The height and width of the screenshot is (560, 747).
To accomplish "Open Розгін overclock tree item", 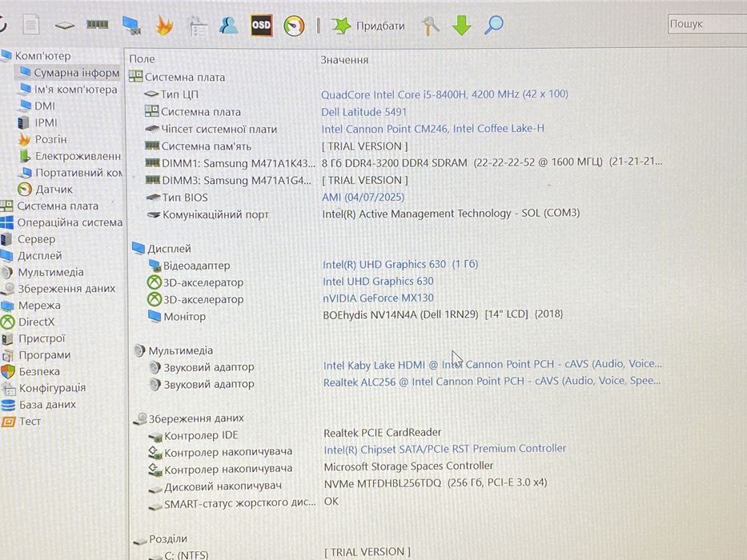I will coord(42,139).
